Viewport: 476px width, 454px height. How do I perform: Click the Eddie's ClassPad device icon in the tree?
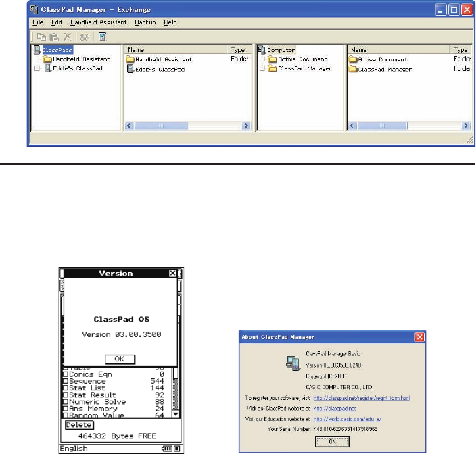pos(47,68)
